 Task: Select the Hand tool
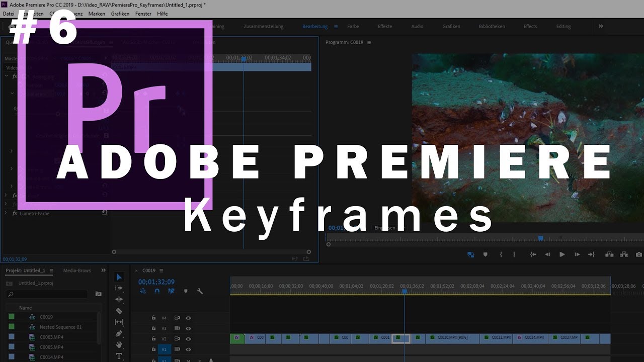tap(119, 345)
